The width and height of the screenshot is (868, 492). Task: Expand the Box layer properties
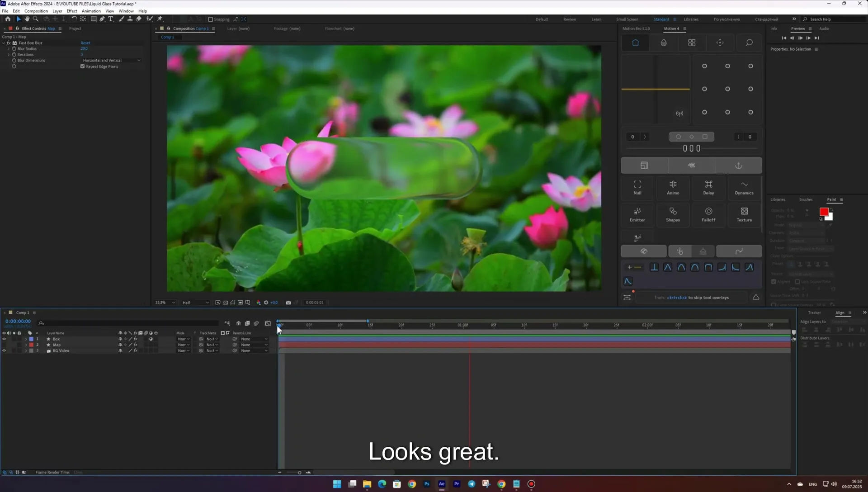[26, 339]
